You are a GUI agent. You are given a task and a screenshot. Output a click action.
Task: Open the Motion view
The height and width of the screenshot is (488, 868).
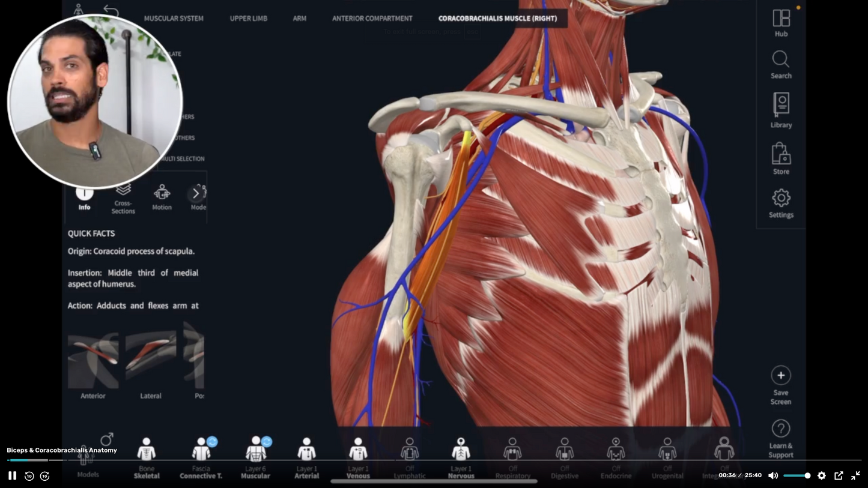(x=162, y=197)
